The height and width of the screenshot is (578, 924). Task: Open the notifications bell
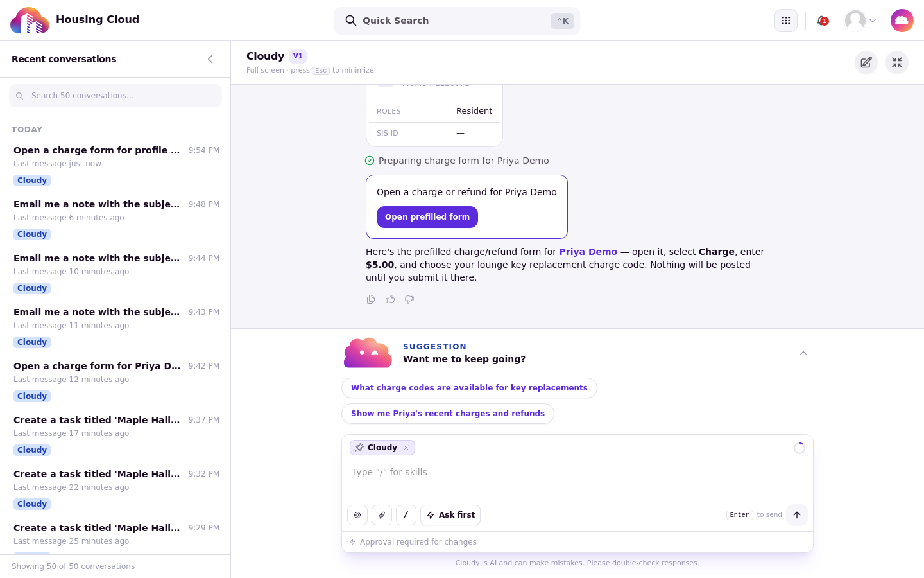point(822,21)
